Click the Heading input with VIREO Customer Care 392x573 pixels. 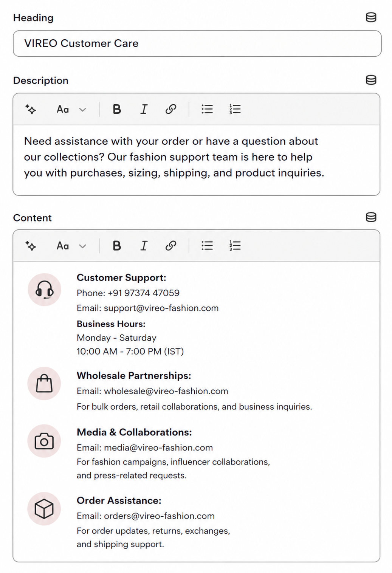[x=197, y=43]
